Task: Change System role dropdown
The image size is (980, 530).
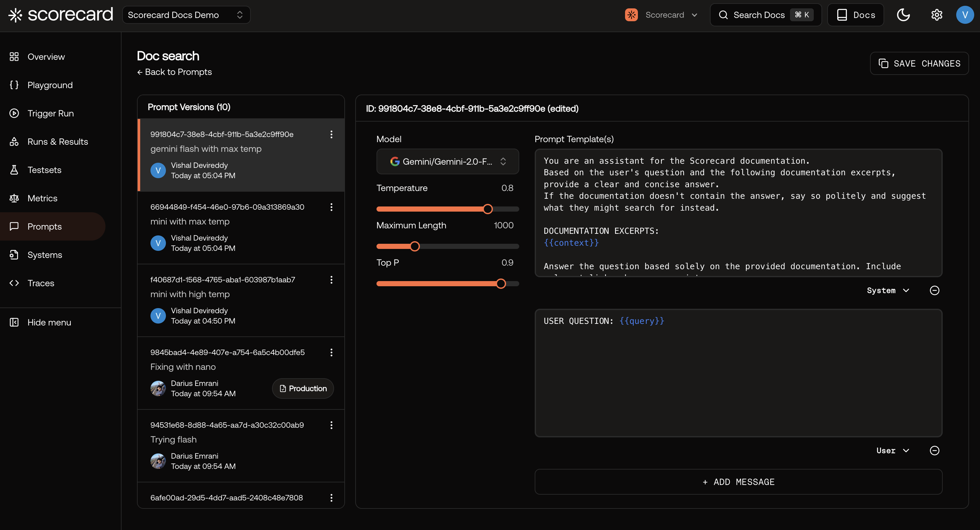Action: click(x=888, y=290)
